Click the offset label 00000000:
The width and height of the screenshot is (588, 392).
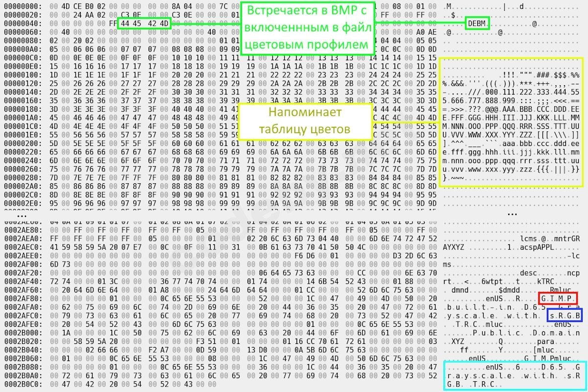(23, 6)
